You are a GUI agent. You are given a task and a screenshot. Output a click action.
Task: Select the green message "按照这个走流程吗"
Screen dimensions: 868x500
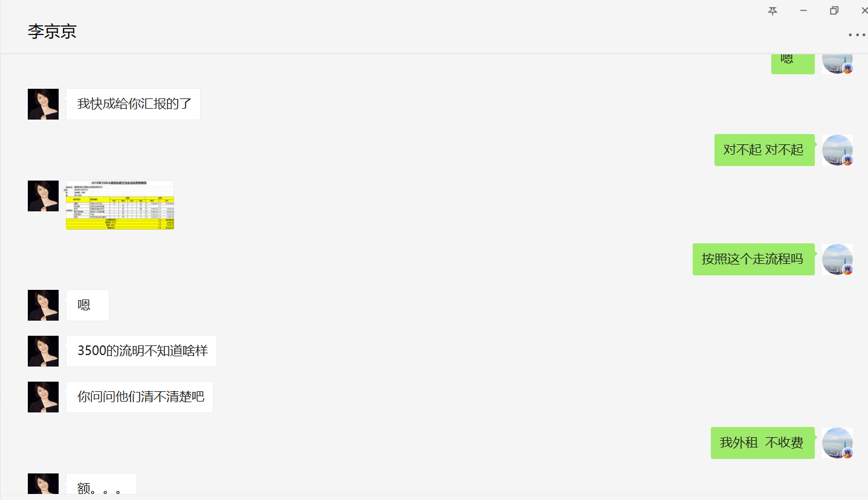point(753,259)
